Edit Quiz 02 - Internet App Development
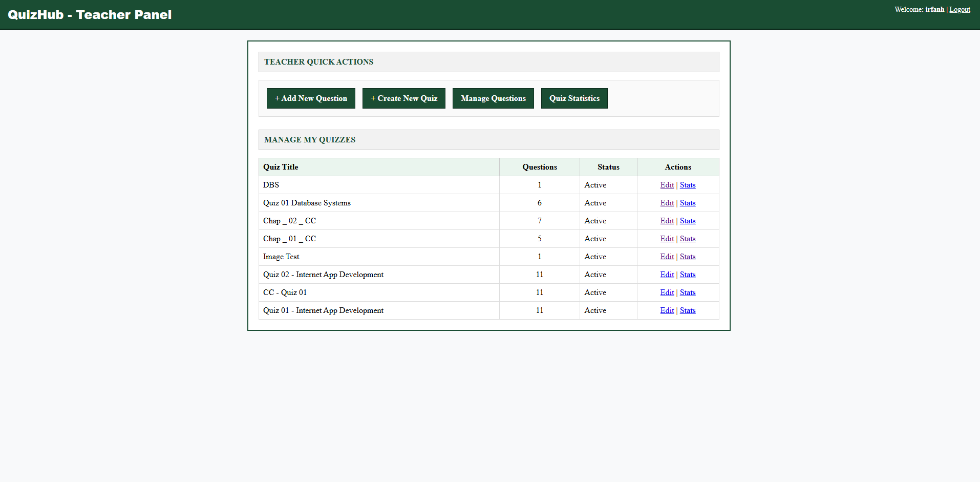980x482 pixels. [667, 275]
